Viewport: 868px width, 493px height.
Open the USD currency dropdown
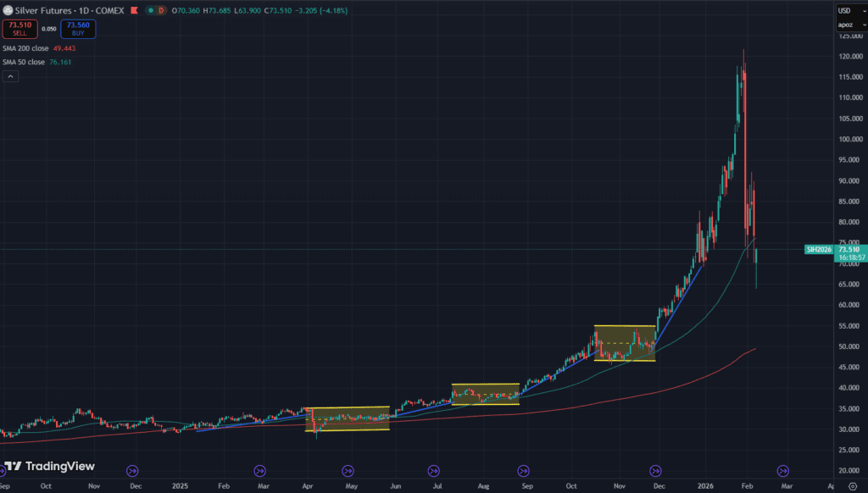(847, 10)
